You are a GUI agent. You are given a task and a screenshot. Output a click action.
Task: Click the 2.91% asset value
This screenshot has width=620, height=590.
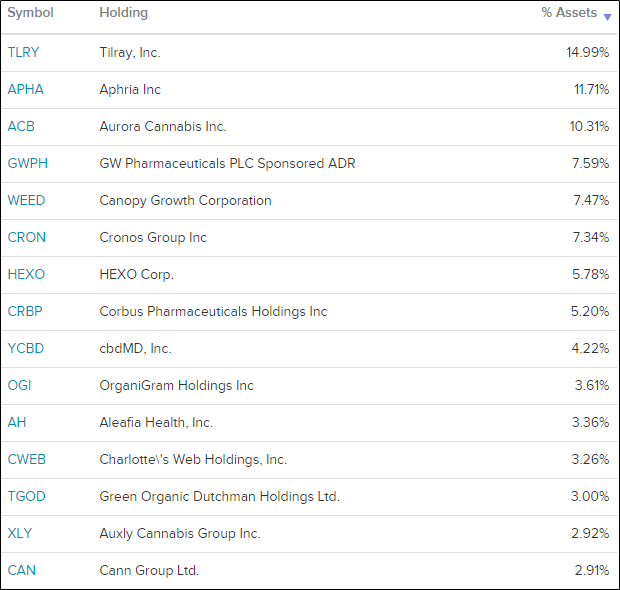point(592,570)
